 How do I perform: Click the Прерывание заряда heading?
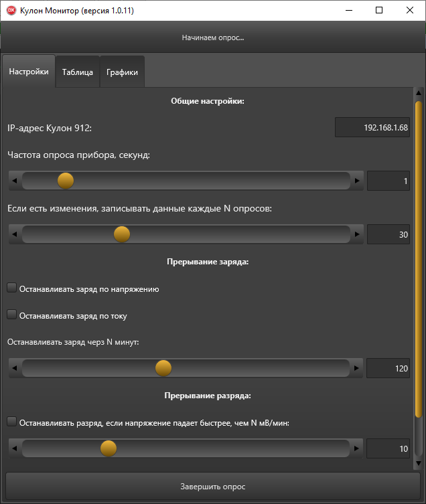click(x=208, y=262)
